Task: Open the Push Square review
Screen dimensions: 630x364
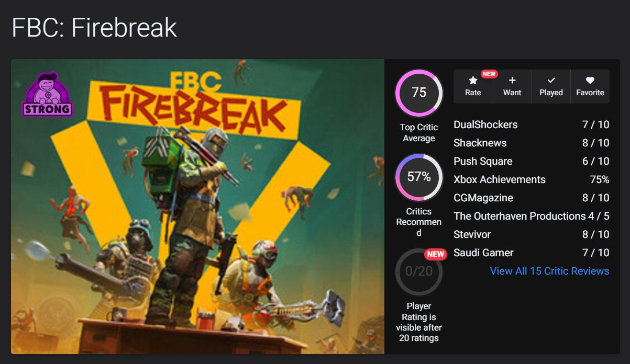Action: pyautogui.click(x=483, y=161)
